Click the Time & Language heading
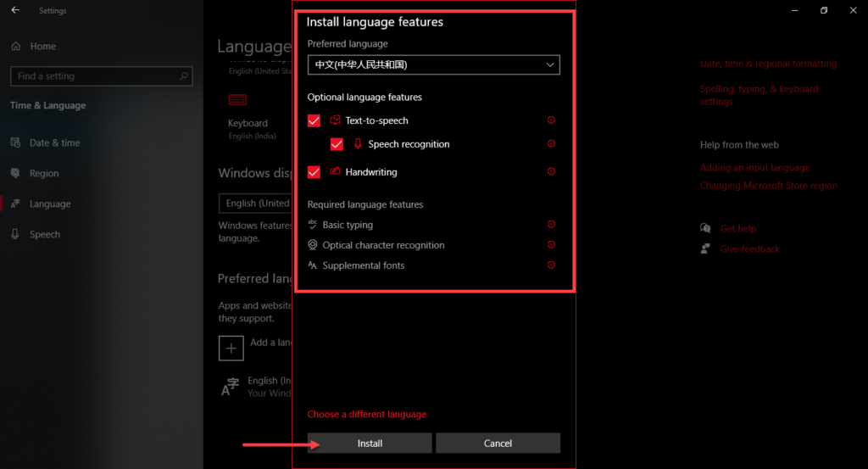 (47, 104)
